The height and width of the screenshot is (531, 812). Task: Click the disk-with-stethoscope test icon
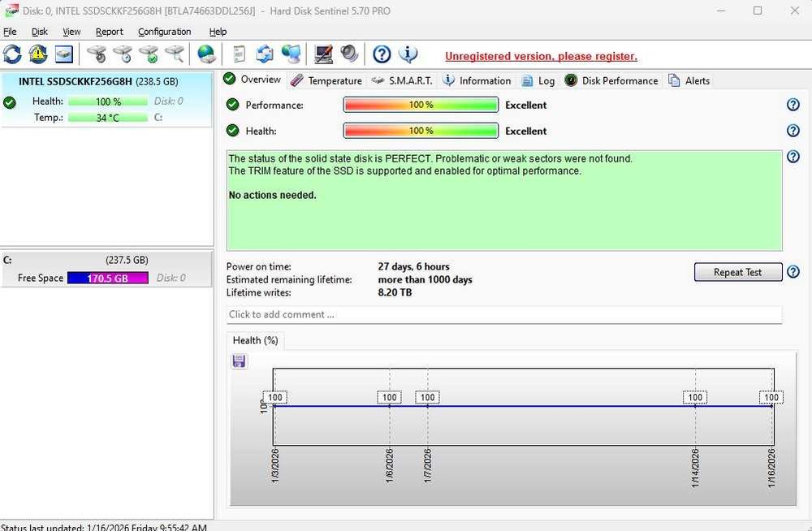pyautogui.click(x=97, y=54)
